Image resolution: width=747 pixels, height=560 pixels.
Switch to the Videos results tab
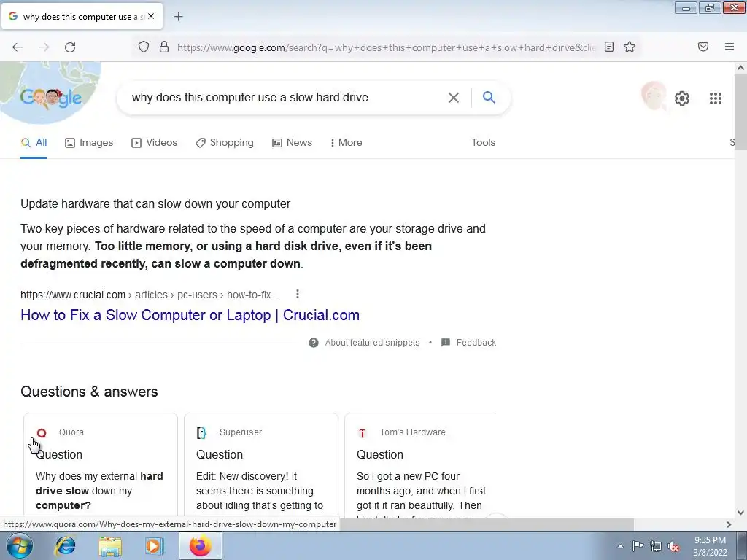click(x=155, y=142)
